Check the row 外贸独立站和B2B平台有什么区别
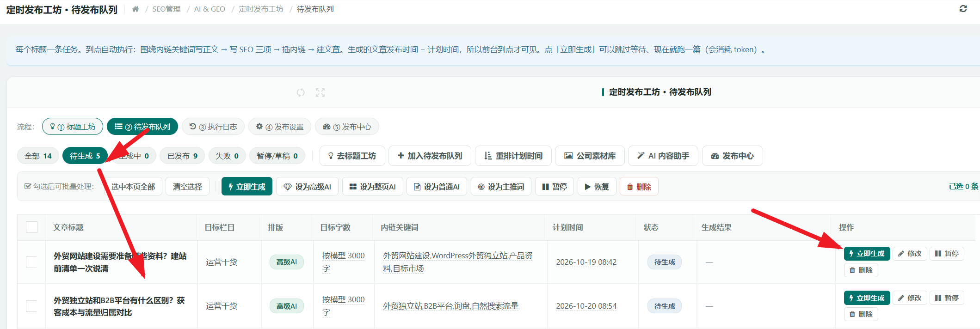 (31, 306)
